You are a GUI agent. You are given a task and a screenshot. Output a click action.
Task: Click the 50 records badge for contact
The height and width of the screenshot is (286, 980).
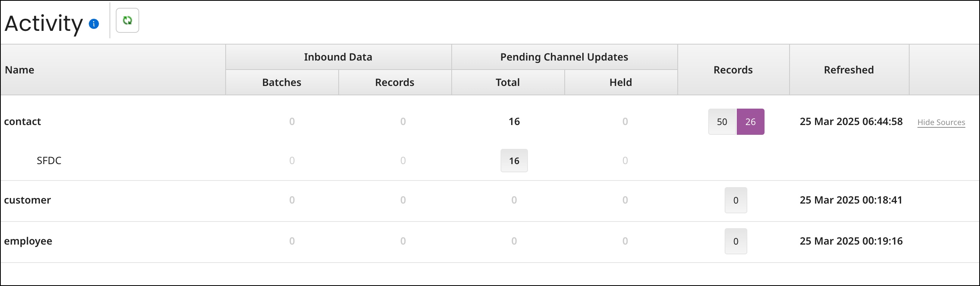(x=722, y=122)
